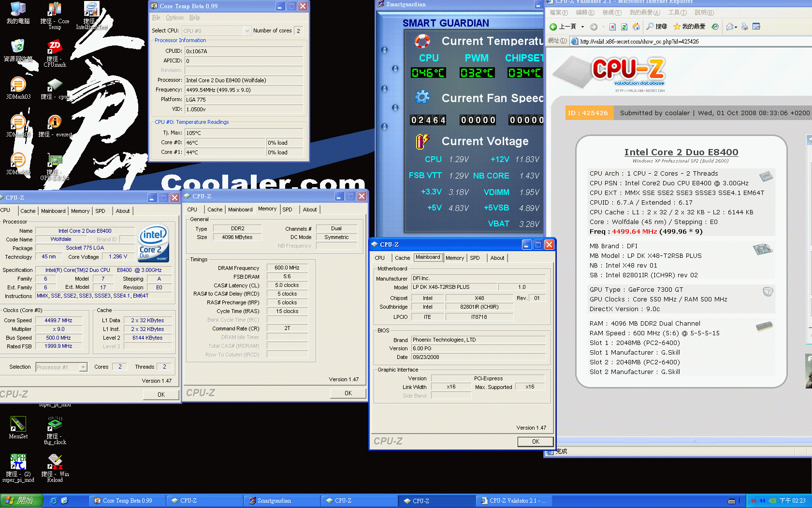
Task: Click the system tray clock
Action: pyautogui.click(x=793, y=501)
